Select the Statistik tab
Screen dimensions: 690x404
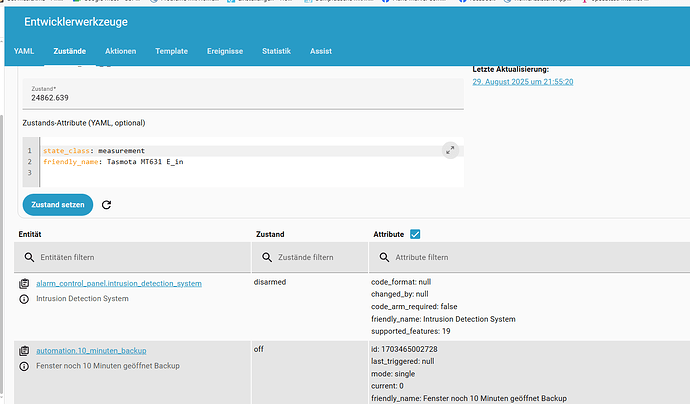pos(276,50)
